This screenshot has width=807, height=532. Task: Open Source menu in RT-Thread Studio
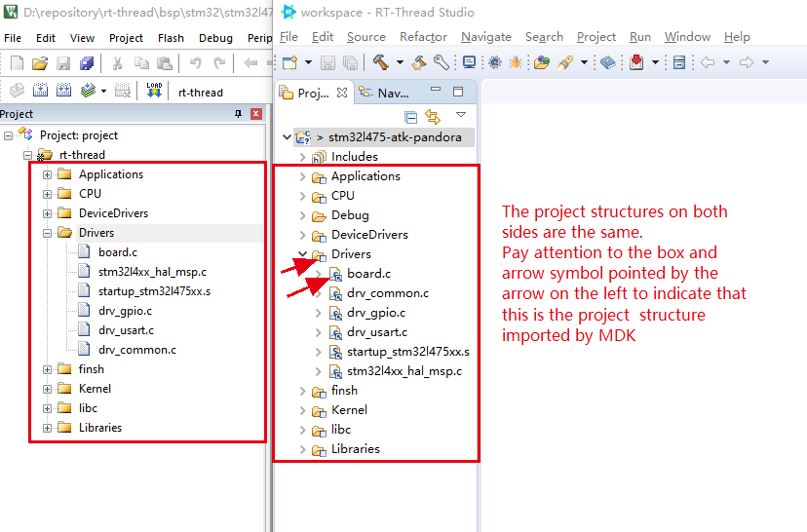coord(365,37)
